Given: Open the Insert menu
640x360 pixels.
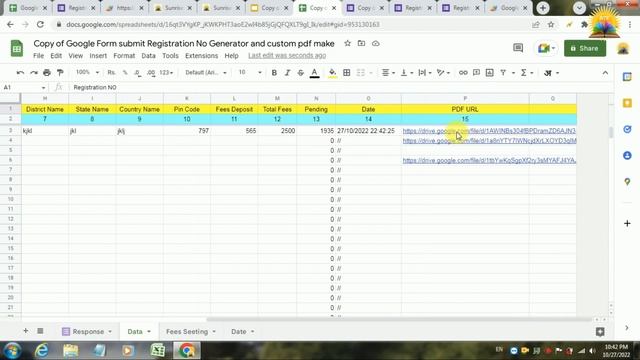Looking at the screenshot, I should [98, 56].
